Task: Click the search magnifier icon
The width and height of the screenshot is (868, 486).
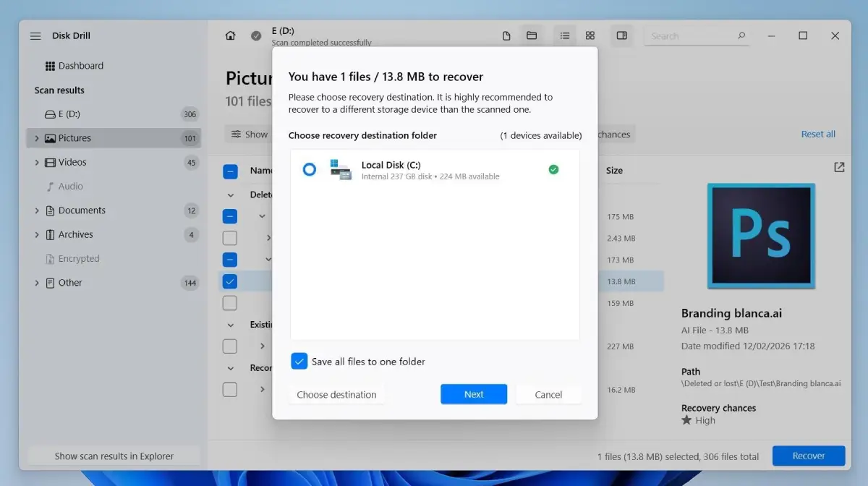Action: tap(741, 35)
